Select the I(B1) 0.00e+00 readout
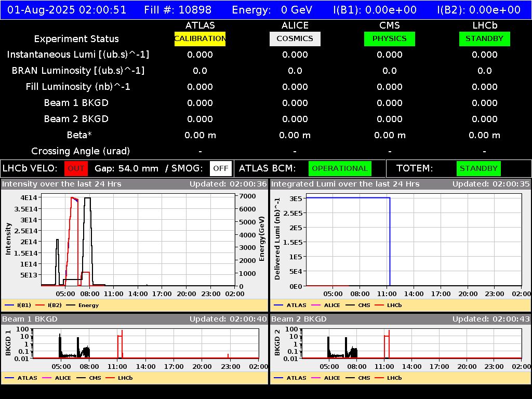Image resolution: width=532 pixels, height=399 pixels. tap(375, 10)
